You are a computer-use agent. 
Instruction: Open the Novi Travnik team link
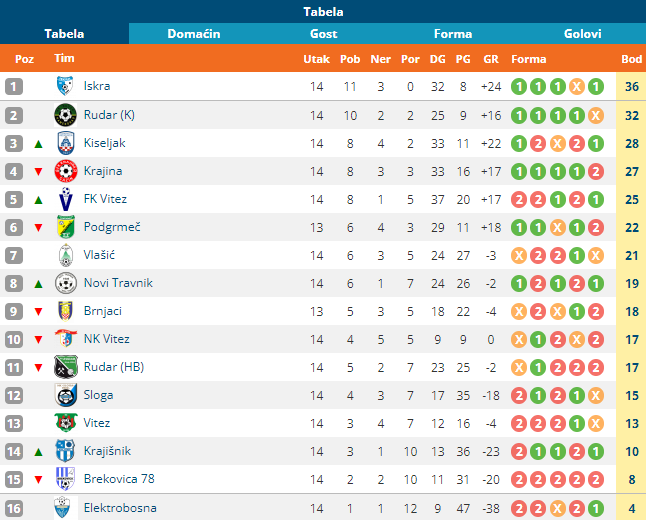tap(118, 283)
